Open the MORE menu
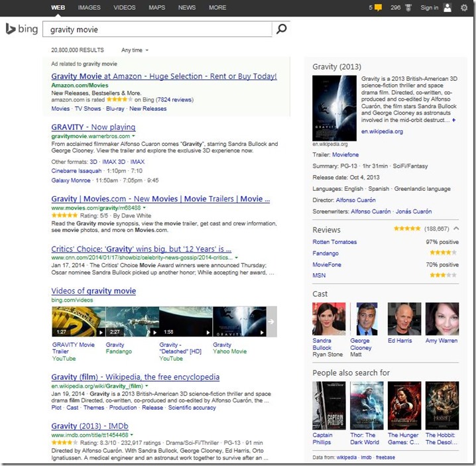This screenshot has height=466, width=476. (x=217, y=7)
